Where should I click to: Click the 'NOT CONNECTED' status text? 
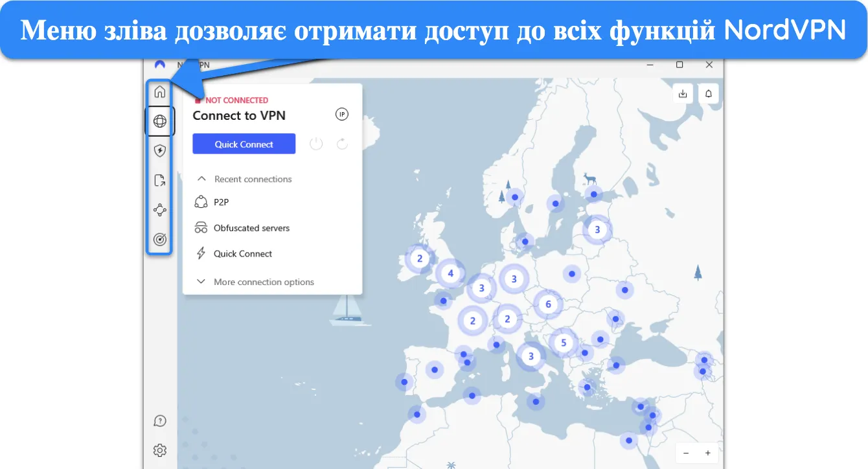tap(236, 100)
